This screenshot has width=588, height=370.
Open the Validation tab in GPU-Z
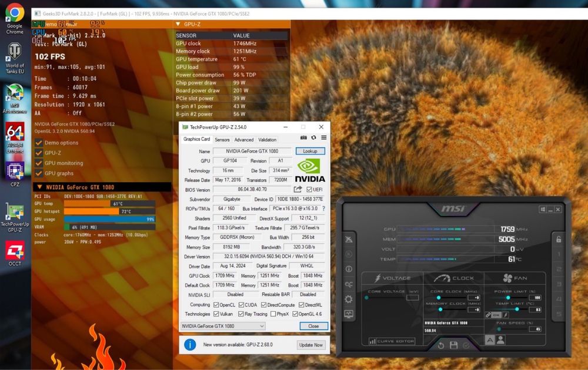[268, 139]
